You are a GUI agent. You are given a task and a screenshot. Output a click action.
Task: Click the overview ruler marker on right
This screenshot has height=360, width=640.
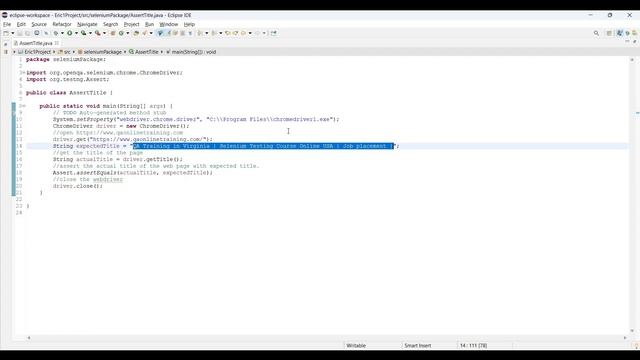(x=638, y=113)
